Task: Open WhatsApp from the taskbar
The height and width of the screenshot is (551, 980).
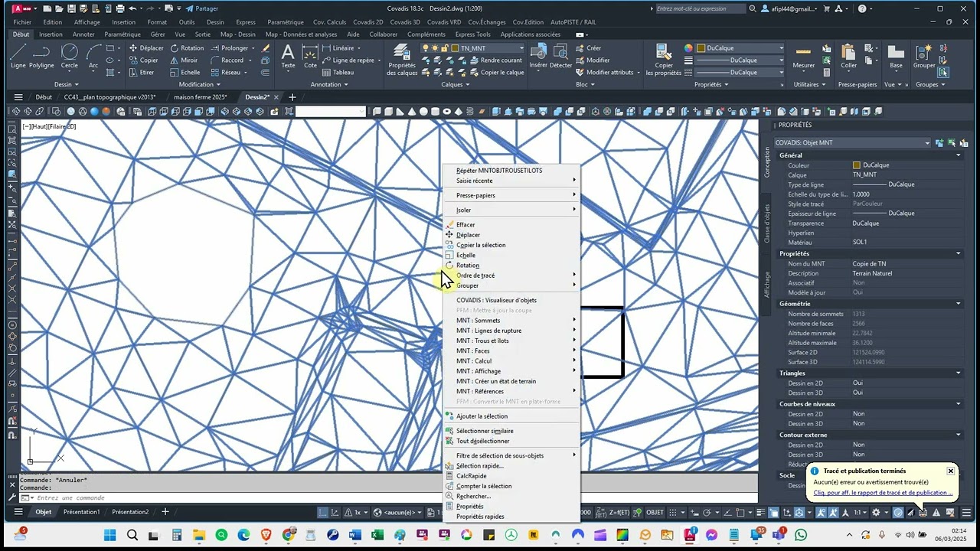Action: [x=801, y=535]
